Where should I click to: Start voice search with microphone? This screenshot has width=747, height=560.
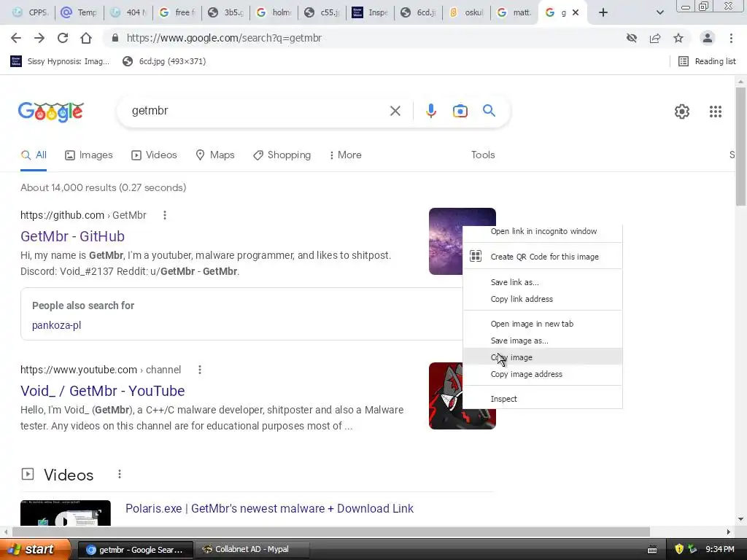[x=430, y=111]
